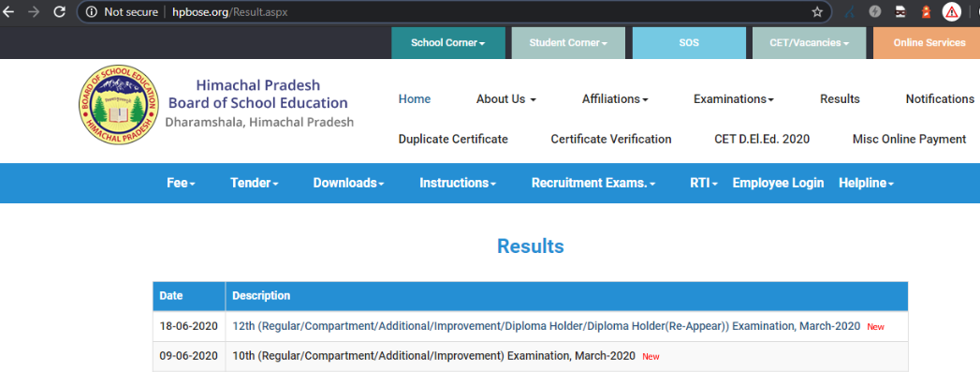Expand the About Us menu

[x=506, y=98]
